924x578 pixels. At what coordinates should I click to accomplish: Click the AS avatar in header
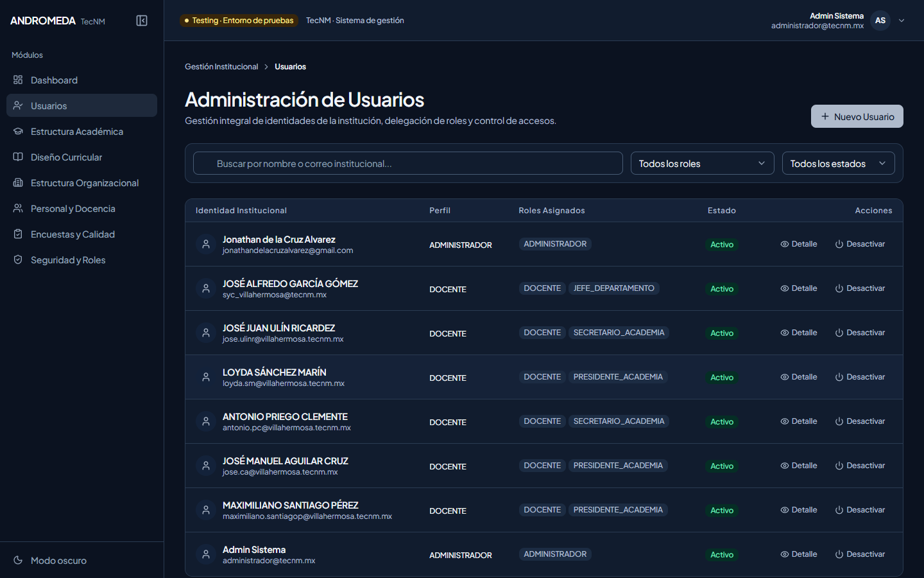pos(880,21)
